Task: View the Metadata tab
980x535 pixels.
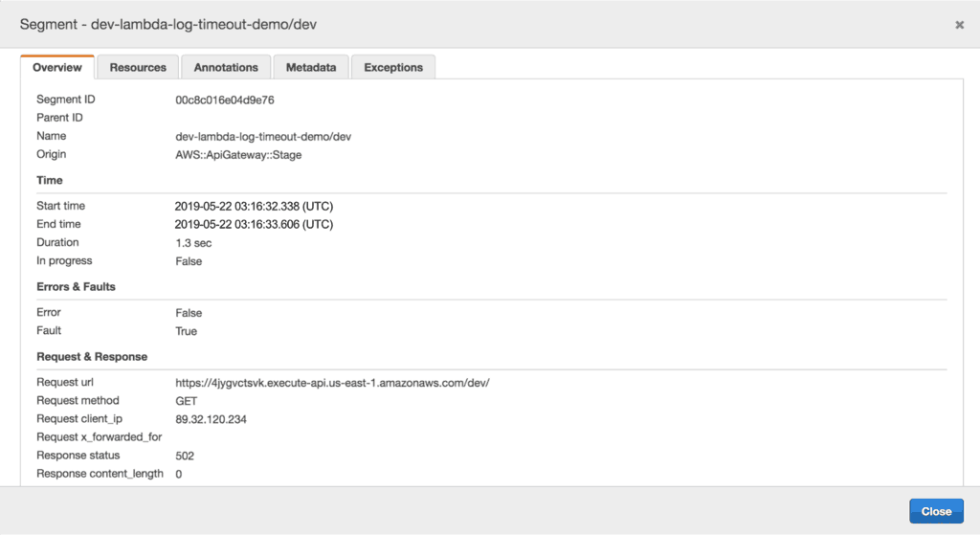Action: (x=311, y=68)
